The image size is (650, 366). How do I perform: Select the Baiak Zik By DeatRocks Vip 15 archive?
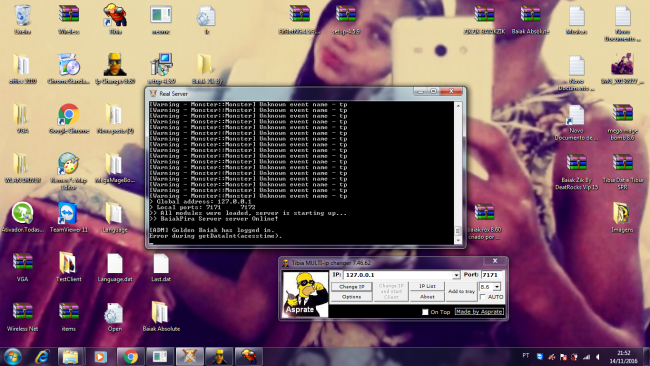(x=576, y=171)
